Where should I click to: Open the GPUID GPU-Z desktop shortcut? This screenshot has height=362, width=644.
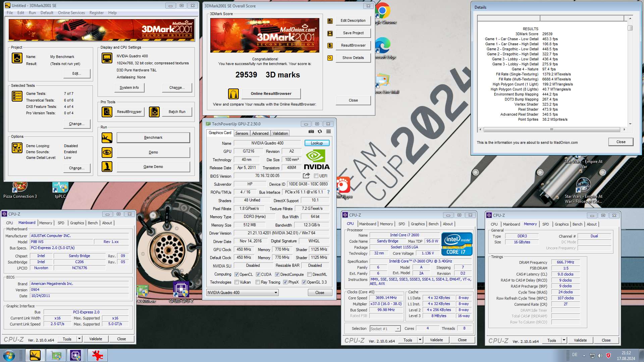click(181, 292)
